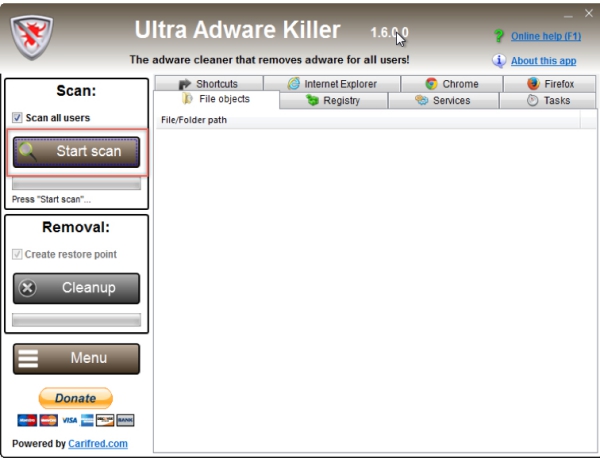This screenshot has height=458, width=600.
Task: Start the adware scan
Action: tap(77, 152)
